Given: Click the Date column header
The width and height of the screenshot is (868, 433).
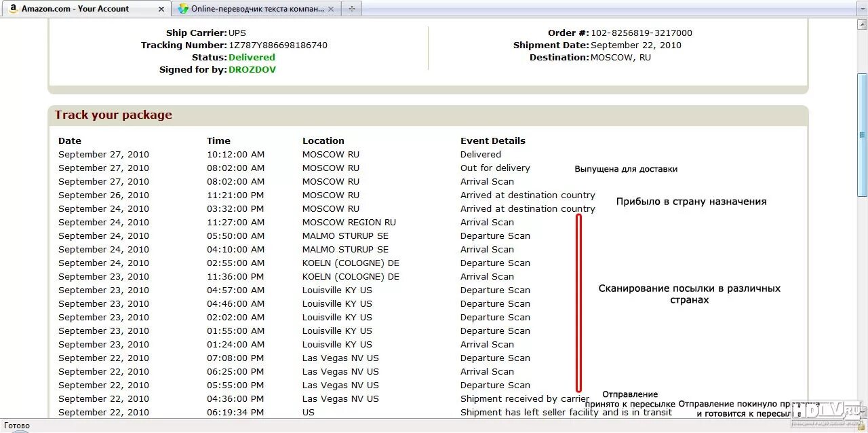Looking at the screenshot, I should (70, 141).
